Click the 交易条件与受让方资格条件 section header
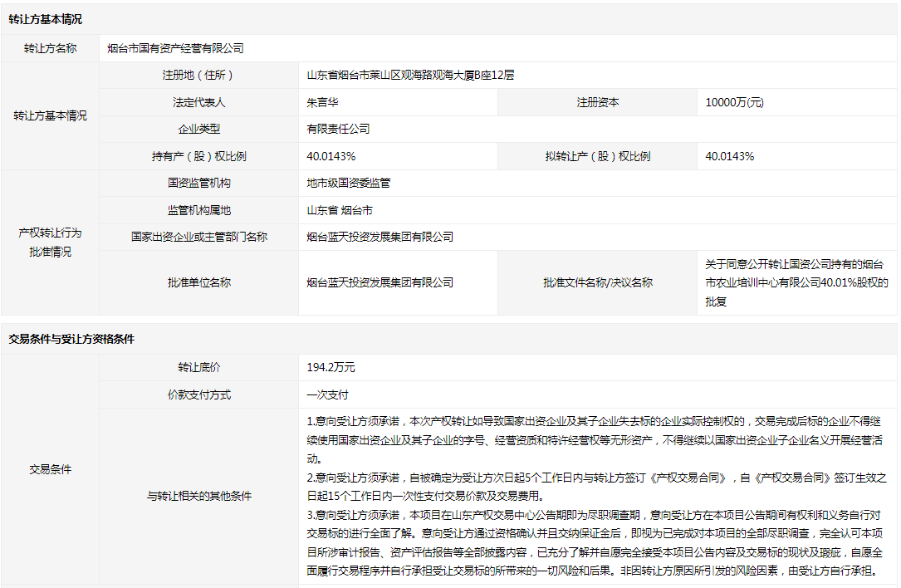The height and width of the screenshot is (588, 901). (71, 340)
